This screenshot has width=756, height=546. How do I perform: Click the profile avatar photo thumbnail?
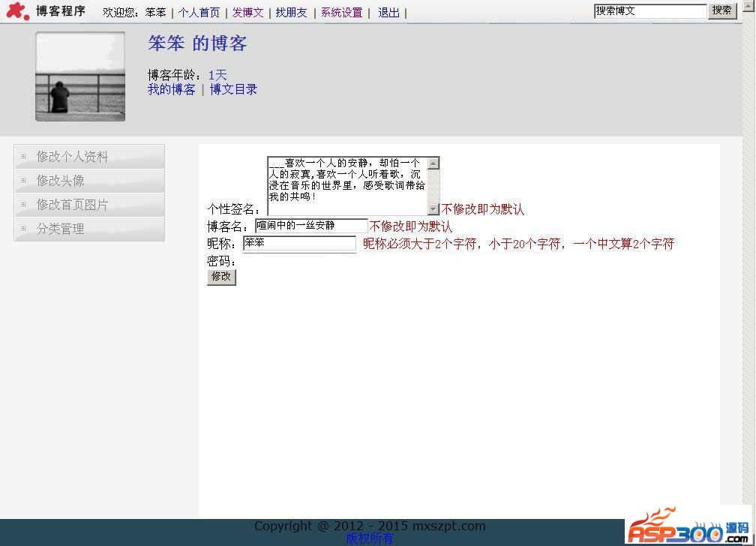pyautogui.click(x=80, y=76)
